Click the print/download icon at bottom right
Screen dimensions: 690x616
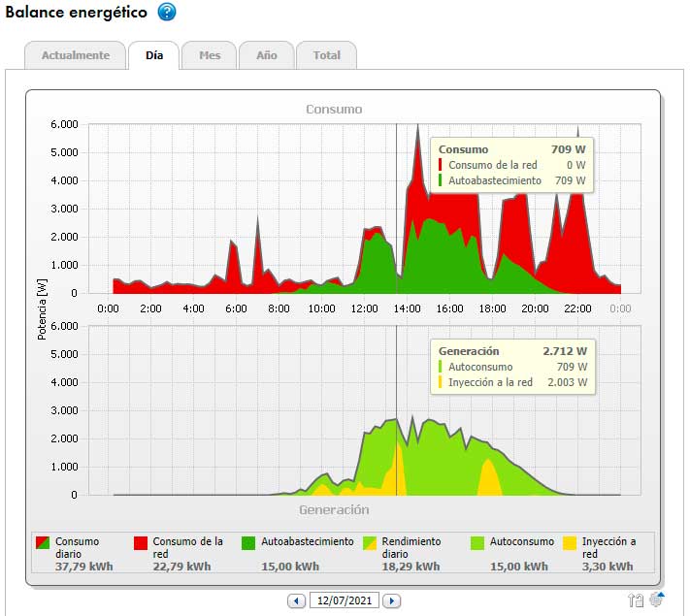(x=657, y=600)
